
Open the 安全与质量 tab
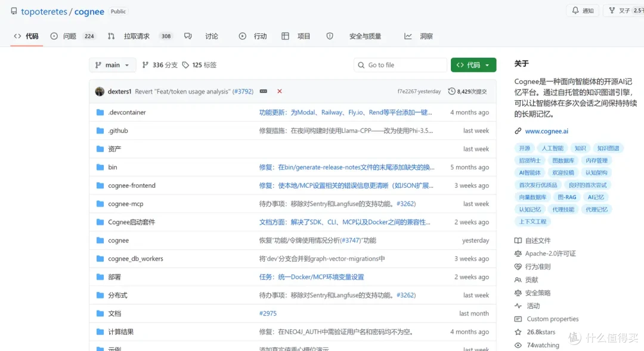(x=354, y=36)
